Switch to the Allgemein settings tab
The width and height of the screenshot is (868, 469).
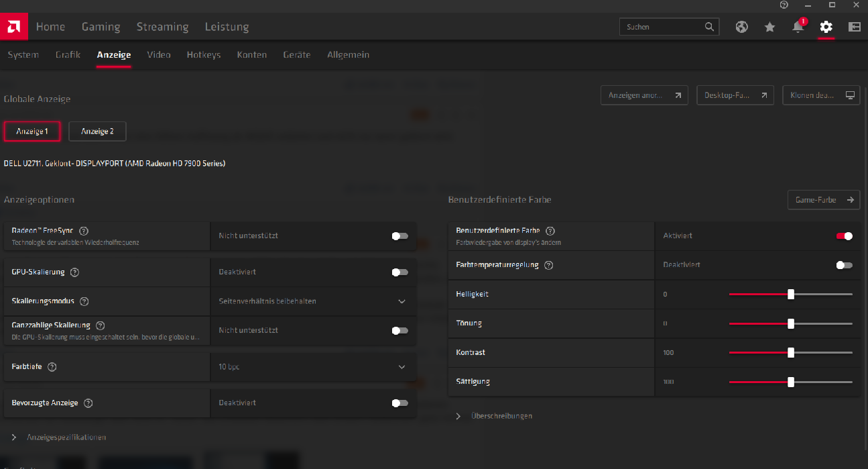[x=348, y=55]
